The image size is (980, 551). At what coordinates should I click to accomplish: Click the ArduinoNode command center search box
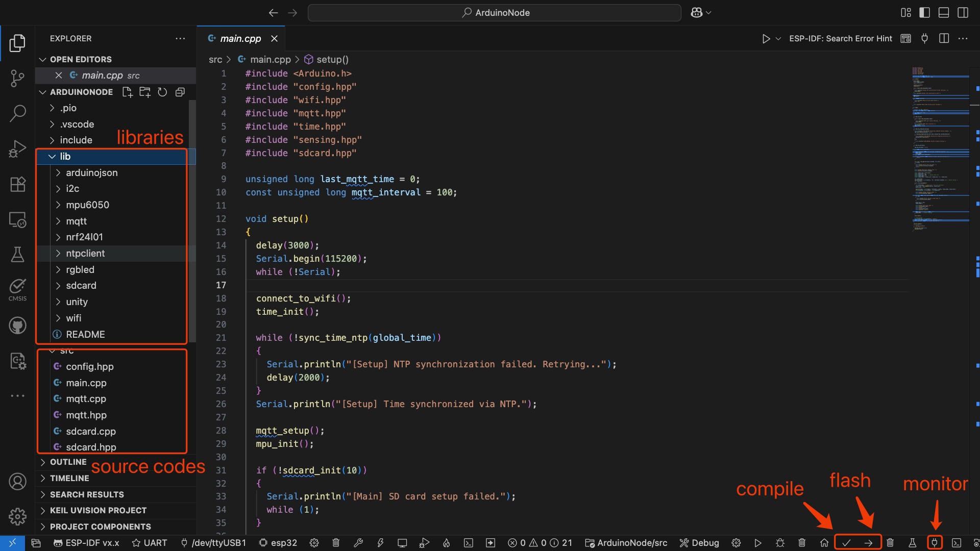click(x=494, y=13)
